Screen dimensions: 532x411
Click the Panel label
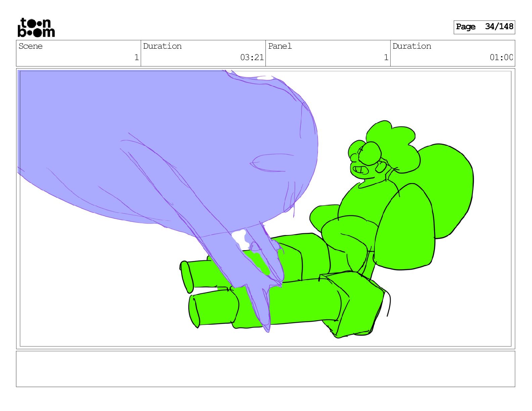pos(280,46)
